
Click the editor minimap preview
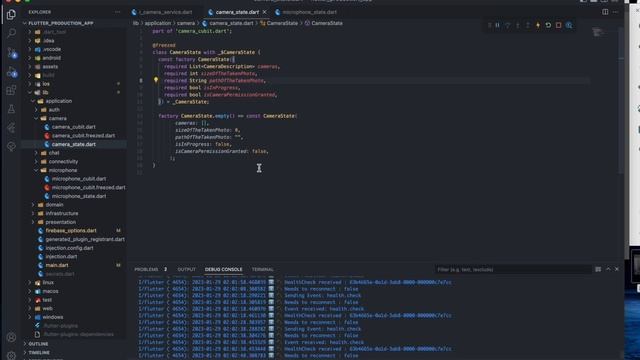598,32
